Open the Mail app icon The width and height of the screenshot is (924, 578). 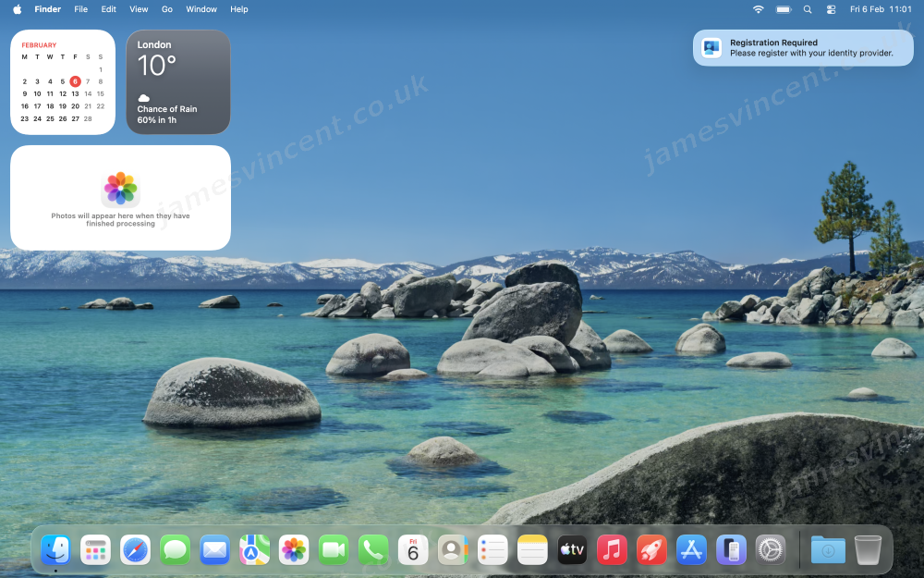tap(214, 550)
